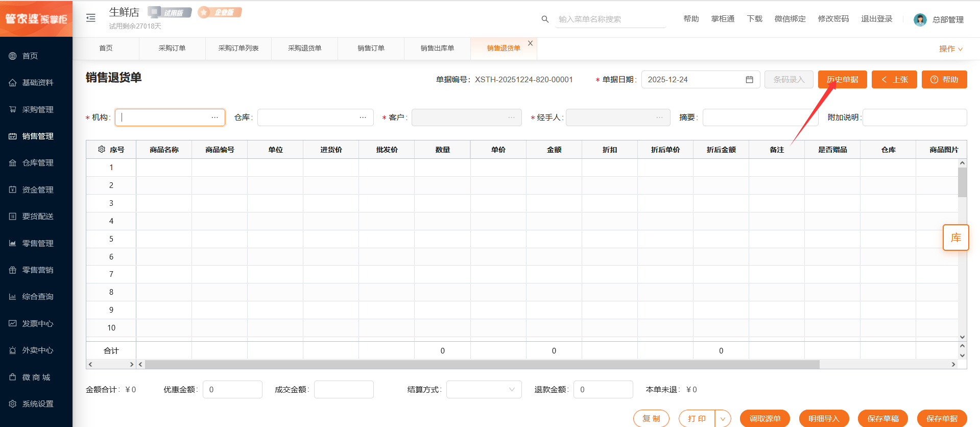This screenshot has height=427, width=980.
Task: Collapse the sidebar with the hamburger icon
Action: pyautogui.click(x=91, y=18)
